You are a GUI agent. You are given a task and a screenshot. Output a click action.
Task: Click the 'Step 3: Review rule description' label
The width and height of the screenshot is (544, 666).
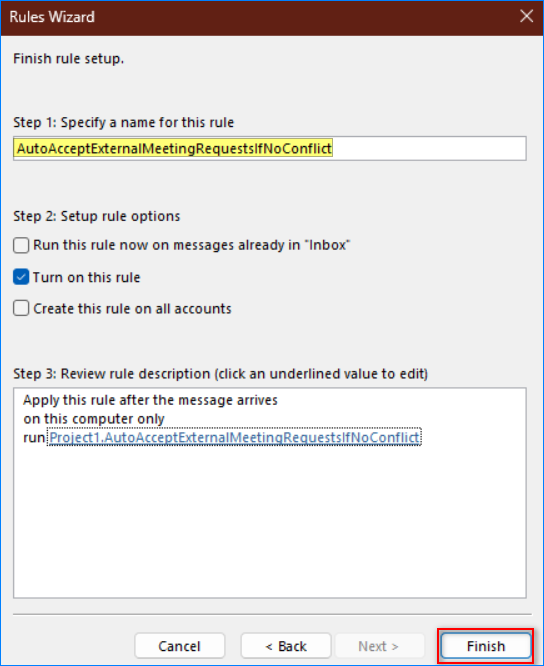click(x=220, y=374)
